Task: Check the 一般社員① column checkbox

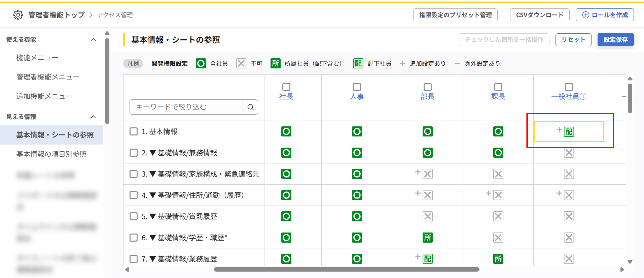Action: coord(569,87)
